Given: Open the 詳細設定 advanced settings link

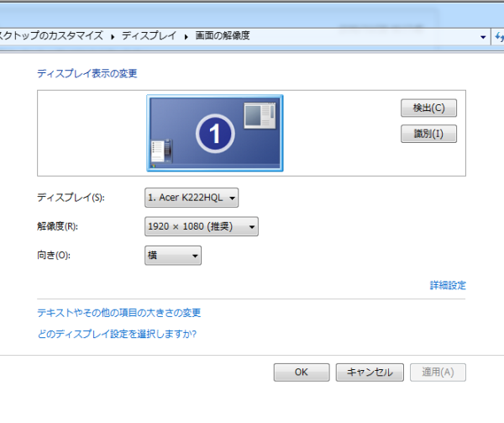Looking at the screenshot, I should 448,285.
